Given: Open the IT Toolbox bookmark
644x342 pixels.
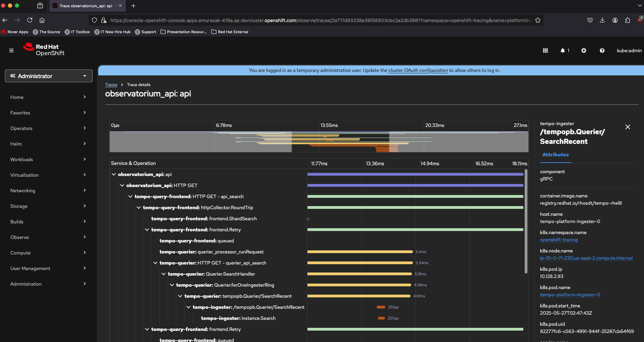Looking at the screenshot, I should coord(77,32).
